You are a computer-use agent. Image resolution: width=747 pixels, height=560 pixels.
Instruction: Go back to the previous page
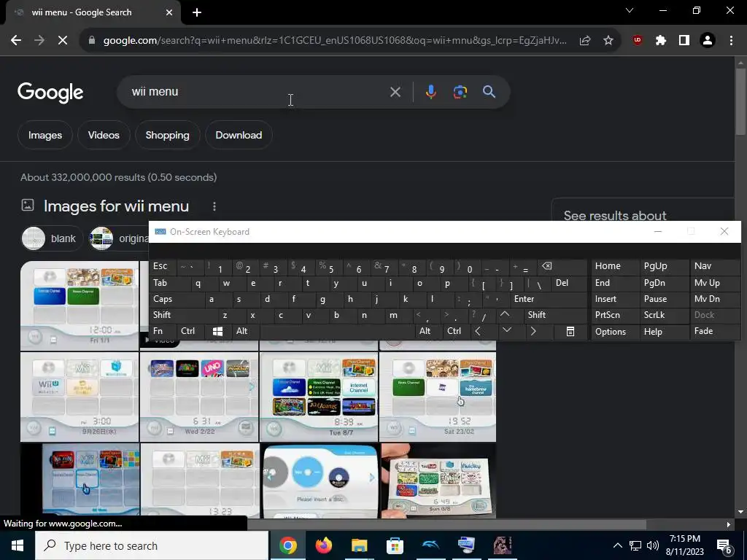(x=16, y=41)
